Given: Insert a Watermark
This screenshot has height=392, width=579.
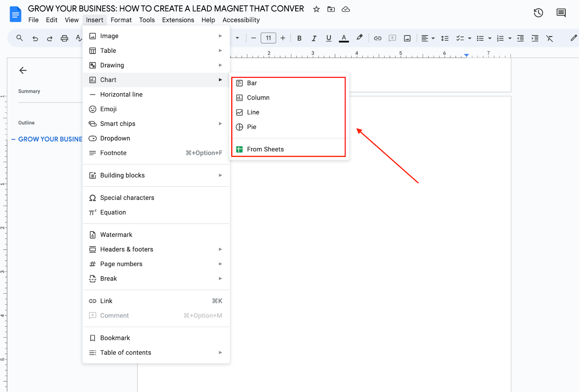Looking at the screenshot, I should tap(156, 235).
